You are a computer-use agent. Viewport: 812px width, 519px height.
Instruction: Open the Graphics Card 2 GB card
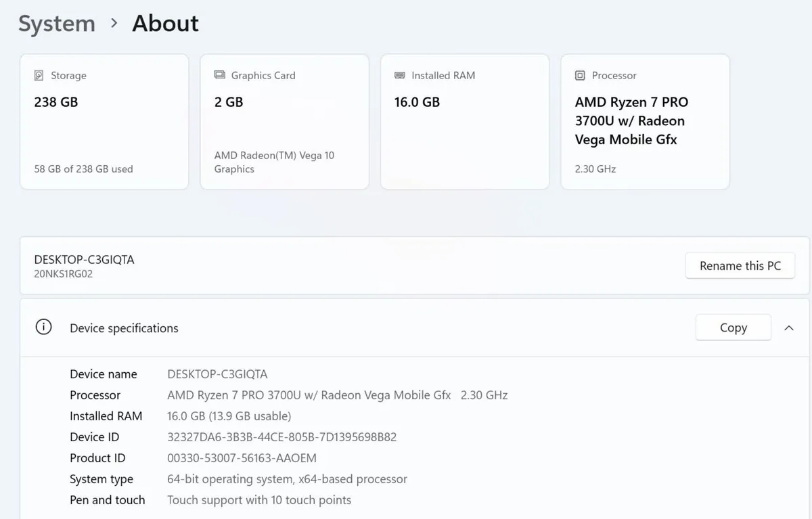[x=285, y=122]
